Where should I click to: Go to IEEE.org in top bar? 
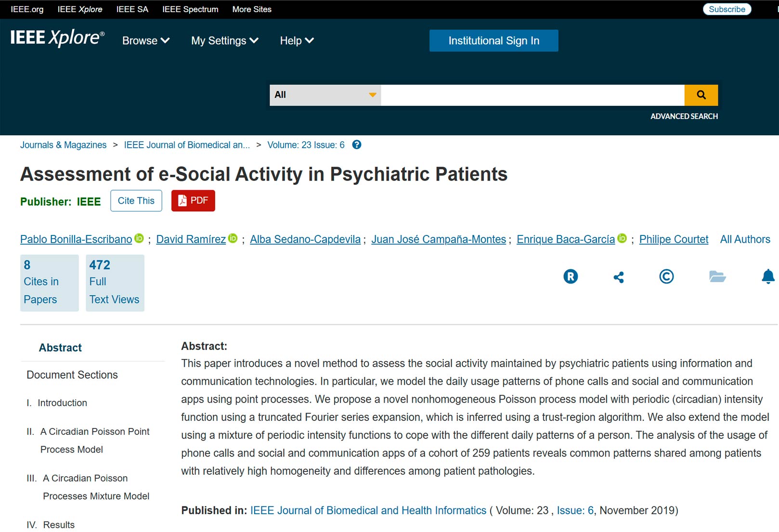tap(27, 9)
